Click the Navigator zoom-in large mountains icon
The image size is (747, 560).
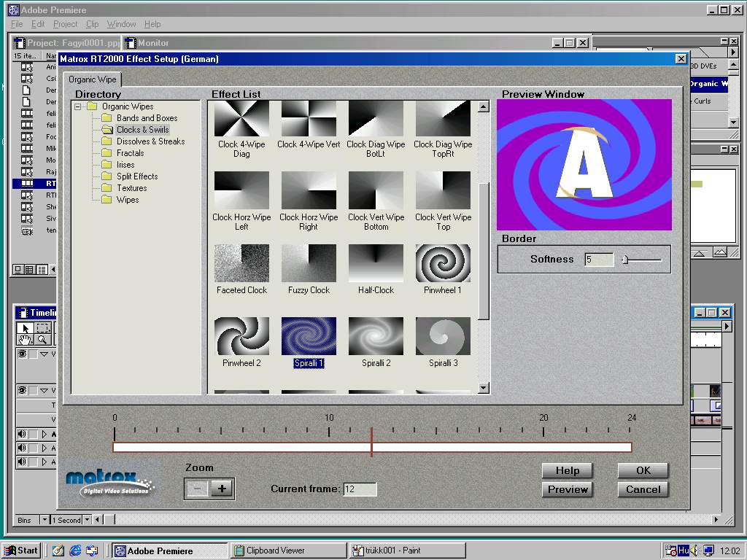720,252
